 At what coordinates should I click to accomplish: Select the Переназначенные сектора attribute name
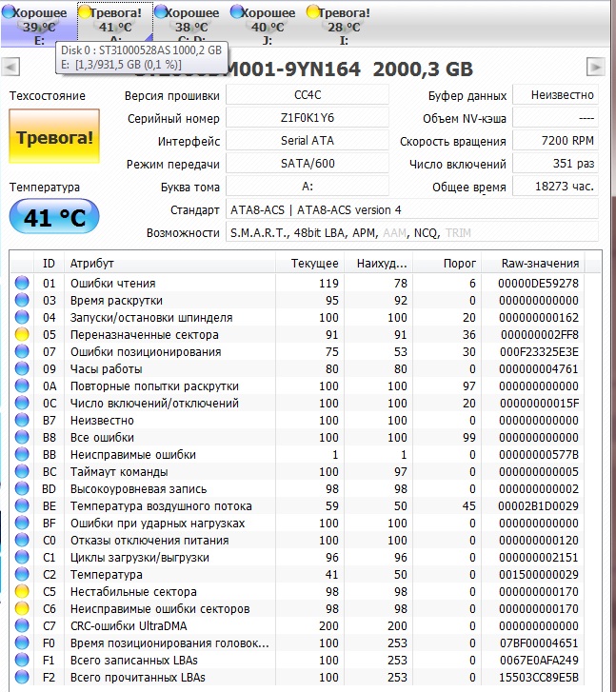point(145,335)
